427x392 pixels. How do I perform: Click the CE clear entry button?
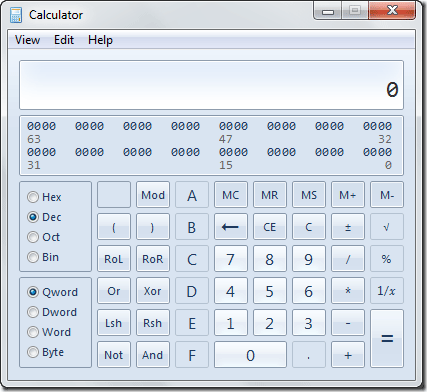[x=270, y=227]
